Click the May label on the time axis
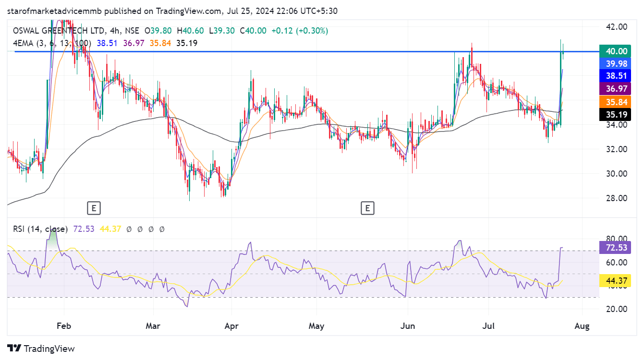 click(316, 326)
